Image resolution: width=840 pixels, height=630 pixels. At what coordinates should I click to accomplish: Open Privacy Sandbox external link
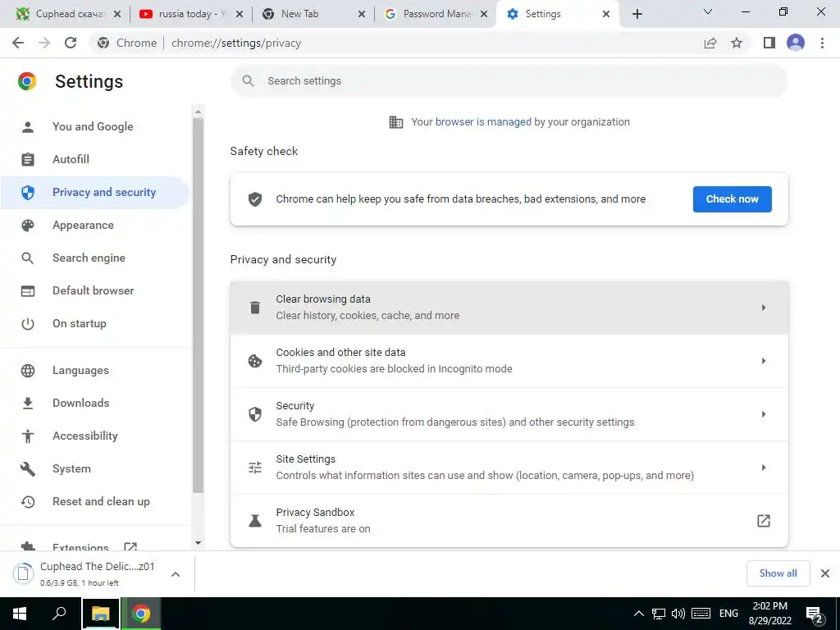click(764, 521)
